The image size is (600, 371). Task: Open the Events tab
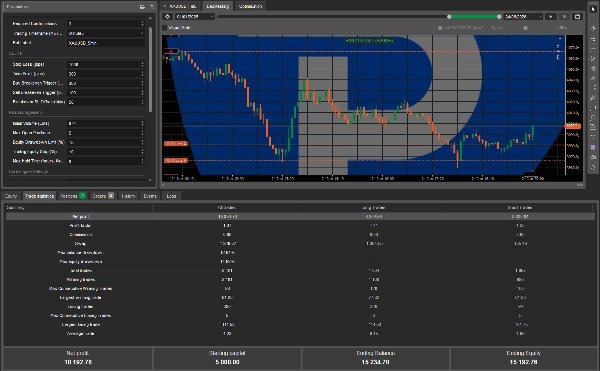[150, 196]
